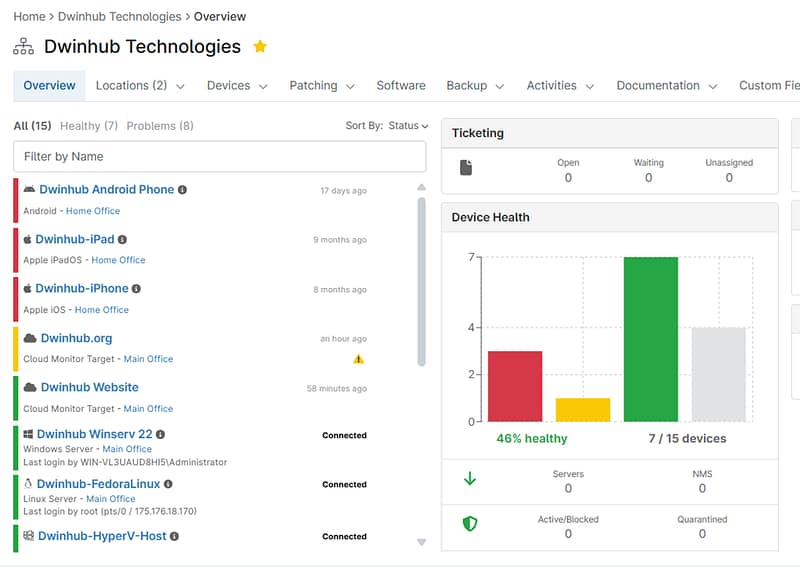
Task: Click the green shield icon in Device Health
Action: tap(469, 523)
